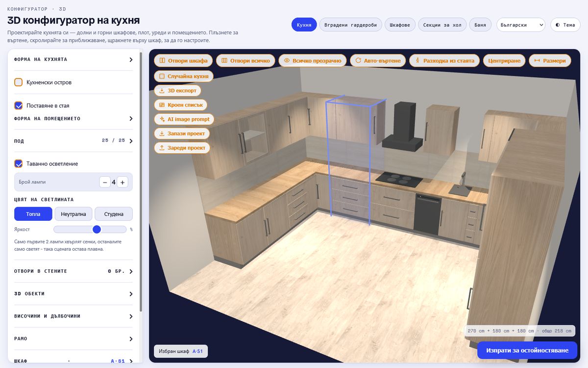Generate Случайна кухня dice icon button

coord(162,77)
